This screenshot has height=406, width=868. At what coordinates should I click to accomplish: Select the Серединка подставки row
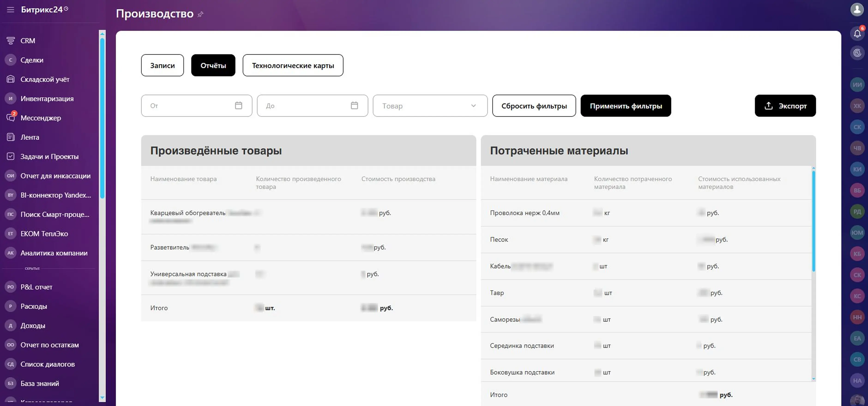(x=646, y=346)
